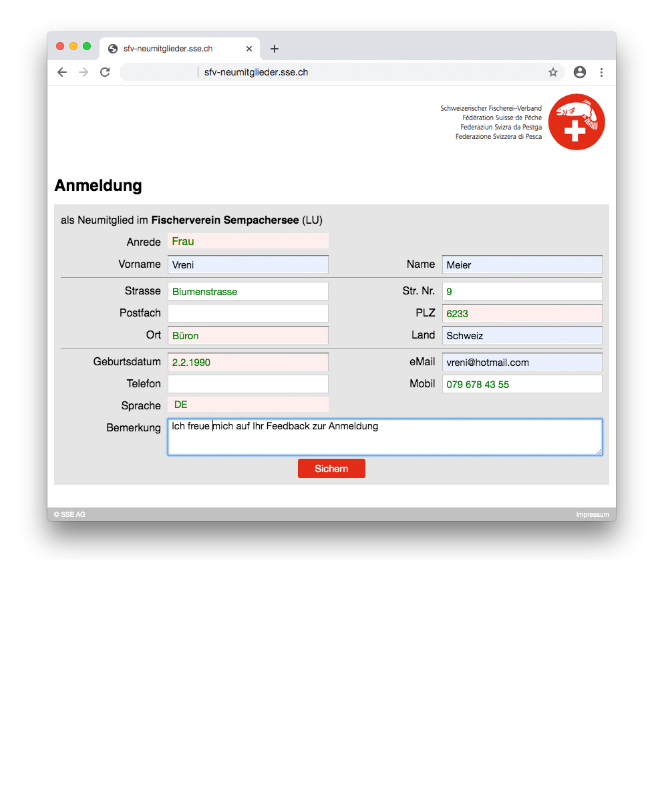Click the Schweizerischer Fischerei-Verband text

pyautogui.click(x=491, y=108)
